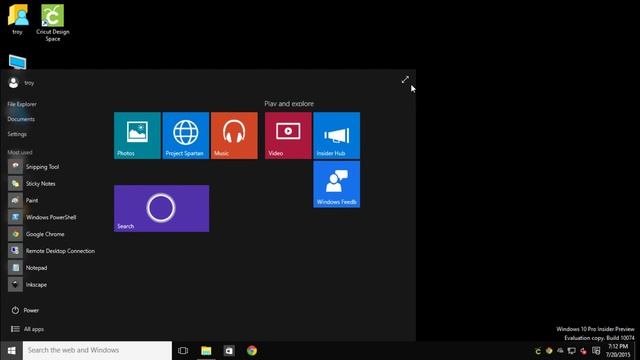Launch the Project Spartan tile
This screenshot has height=360, width=640.
click(x=186, y=136)
